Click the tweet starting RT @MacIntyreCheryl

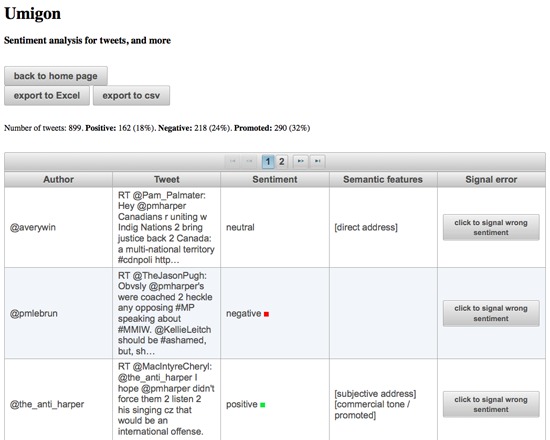click(166, 399)
